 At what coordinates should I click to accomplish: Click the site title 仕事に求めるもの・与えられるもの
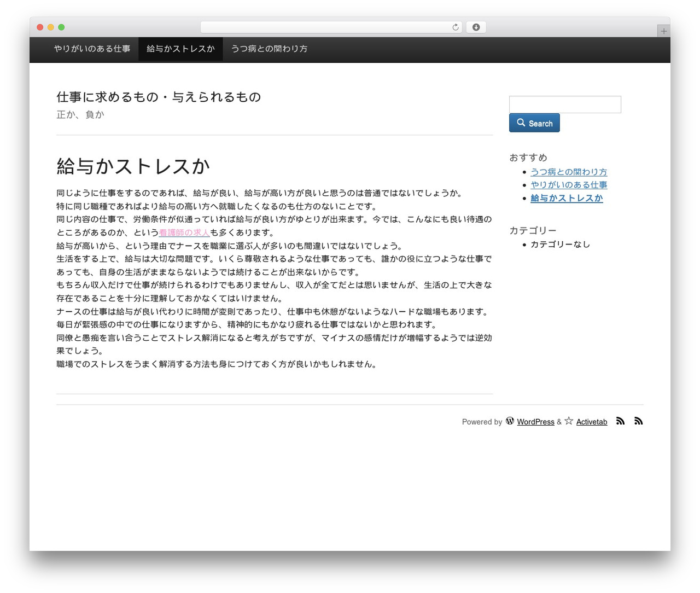pyautogui.click(x=159, y=97)
